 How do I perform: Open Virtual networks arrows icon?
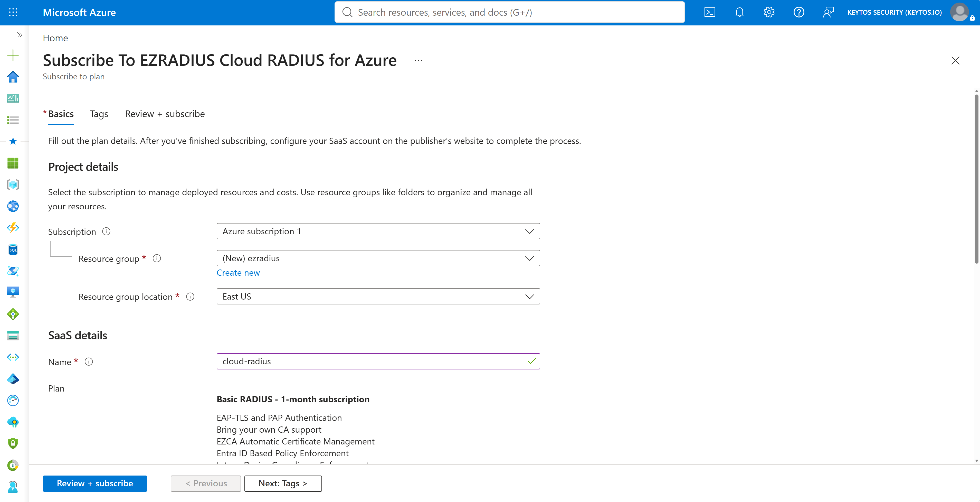13,357
